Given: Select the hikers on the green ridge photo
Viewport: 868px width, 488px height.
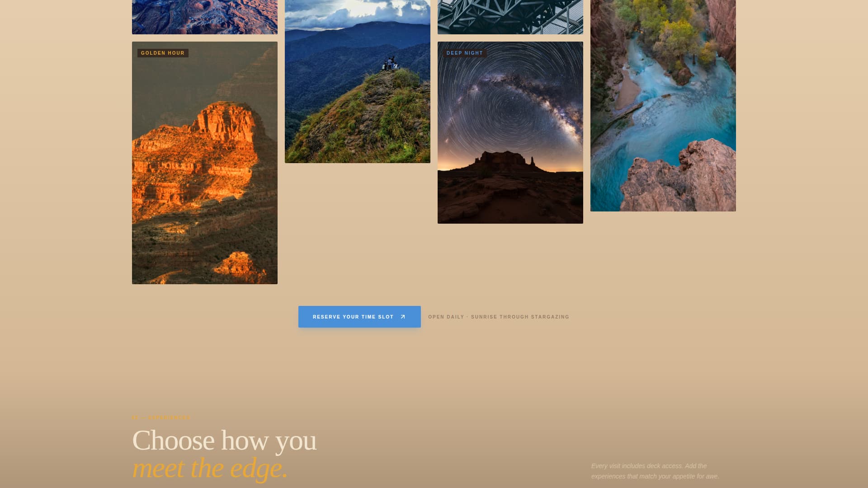Looking at the screenshot, I should (x=358, y=81).
